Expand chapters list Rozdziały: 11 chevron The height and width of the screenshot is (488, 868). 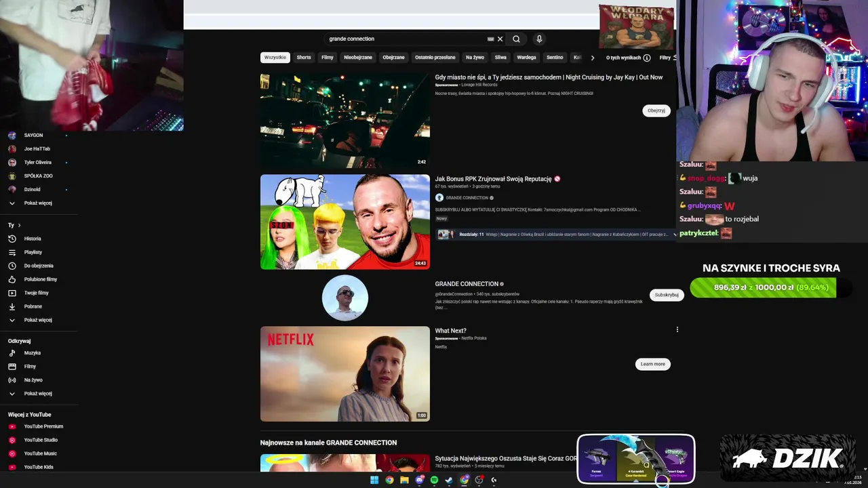[x=675, y=235]
